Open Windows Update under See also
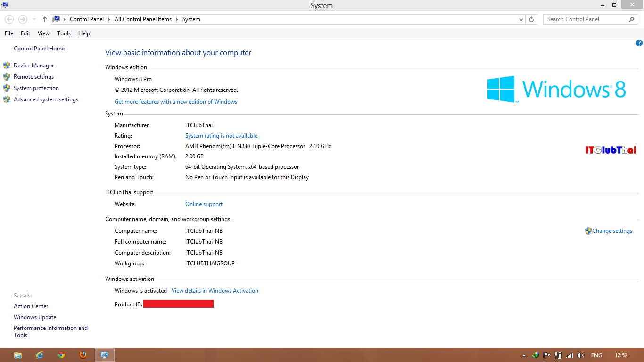 pos(35,317)
